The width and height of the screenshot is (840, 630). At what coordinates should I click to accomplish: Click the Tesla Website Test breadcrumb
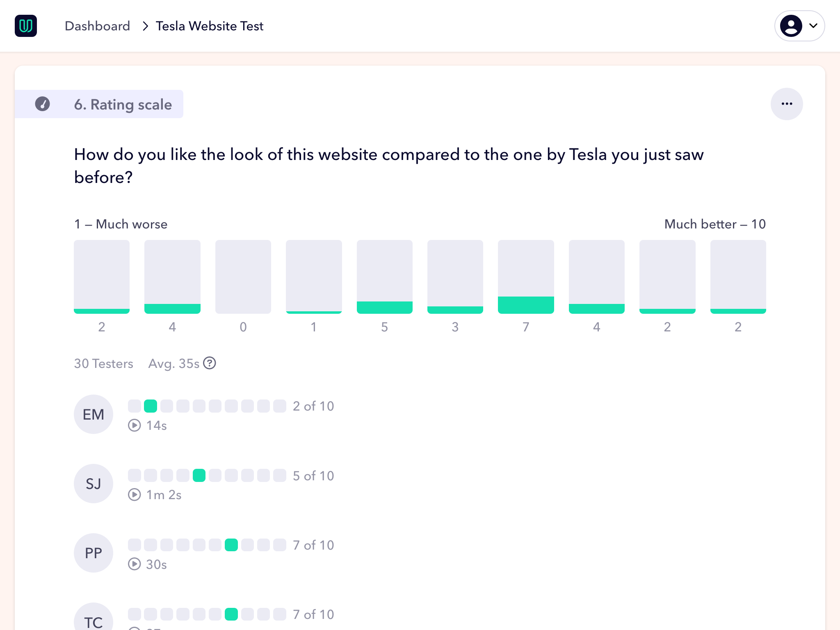[209, 26]
